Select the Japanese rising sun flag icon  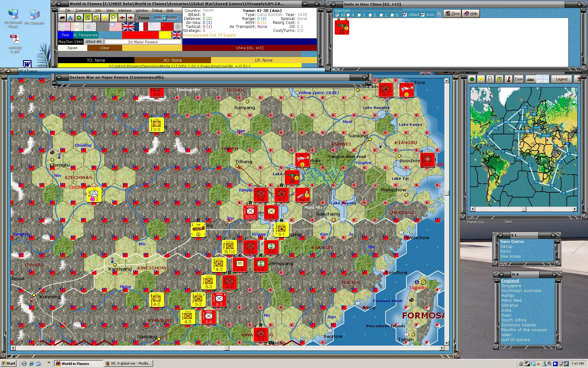(x=90, y=27)
